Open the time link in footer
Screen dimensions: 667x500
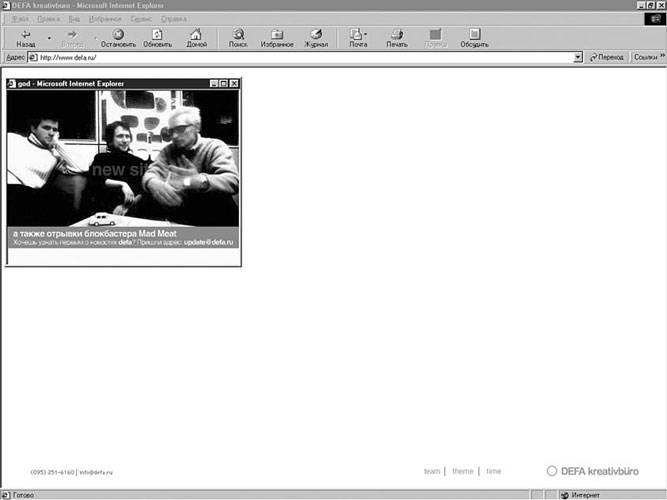493,471
